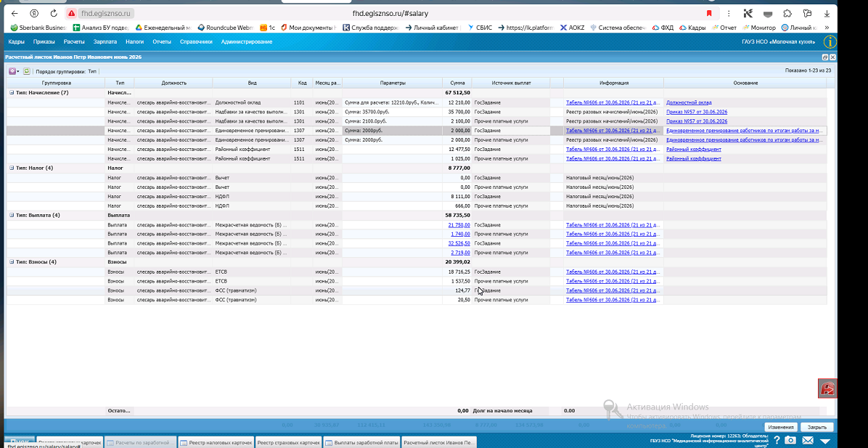This screenshot has height=448, width=868.
Task: Switch to Реестр налоговых карточек taskbar tab
Action: (x=216, y=442)
